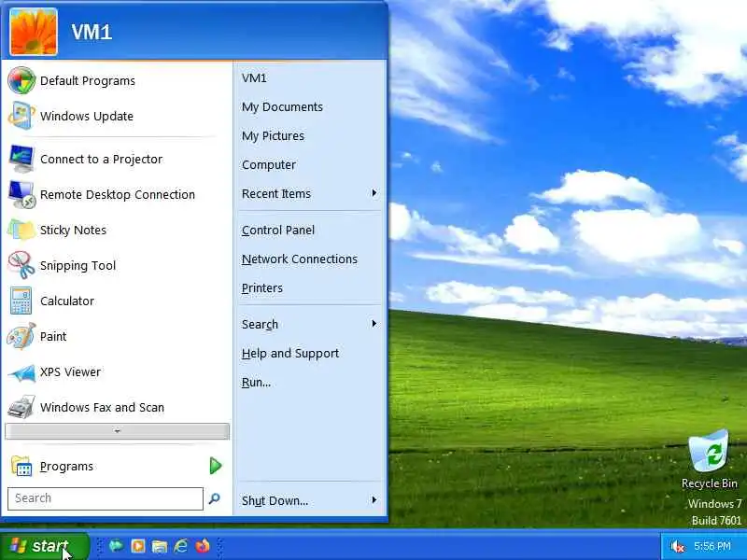747x560 pixels.
Task: Click the down-arrow bar below recent programs
Action: coord(118,431)
